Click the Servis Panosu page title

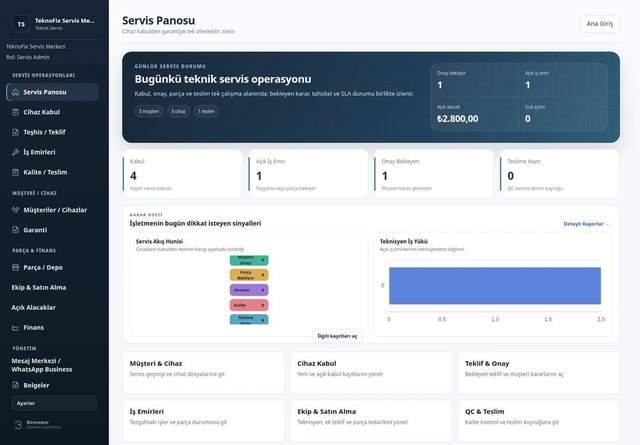tap(158, 20)
